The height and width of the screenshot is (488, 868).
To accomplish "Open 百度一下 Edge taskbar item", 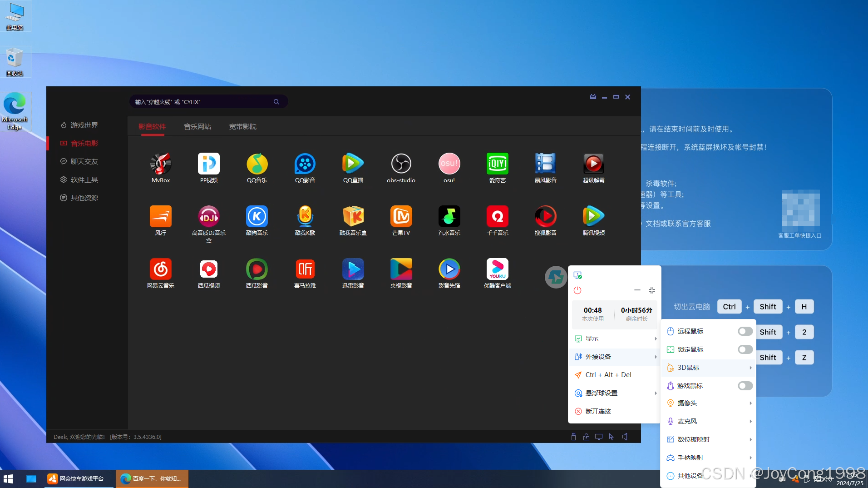I will click(x=152, y=479).
